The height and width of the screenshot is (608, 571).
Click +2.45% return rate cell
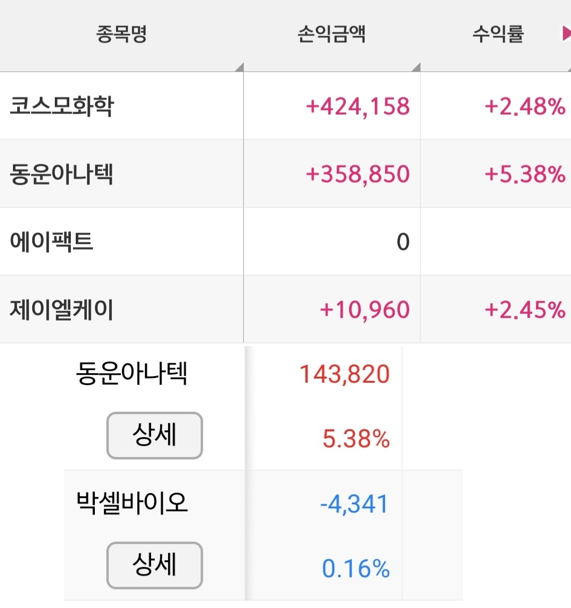525,310
